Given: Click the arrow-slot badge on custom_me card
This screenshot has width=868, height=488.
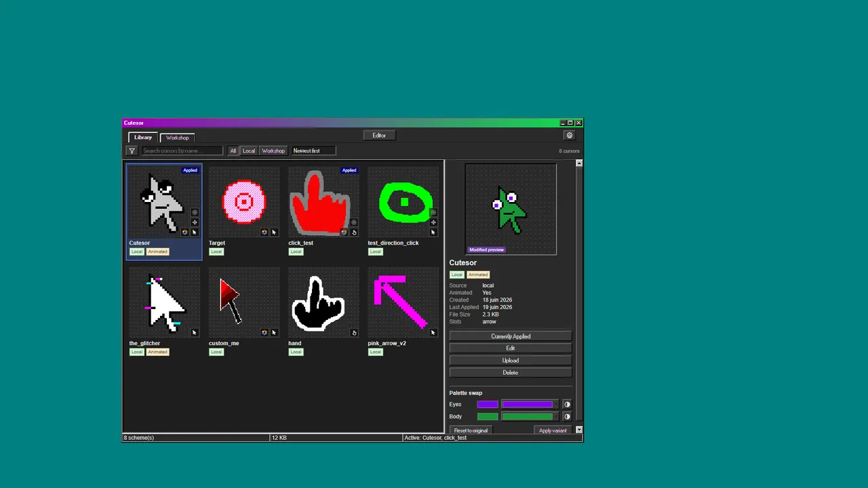Looking at the screenshot, I should click(274, 333).
